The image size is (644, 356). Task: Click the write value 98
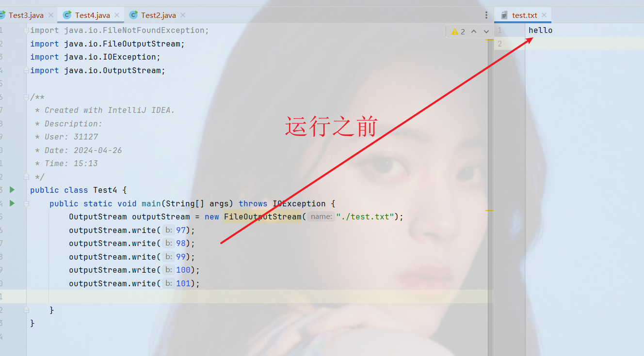[180, 243]
